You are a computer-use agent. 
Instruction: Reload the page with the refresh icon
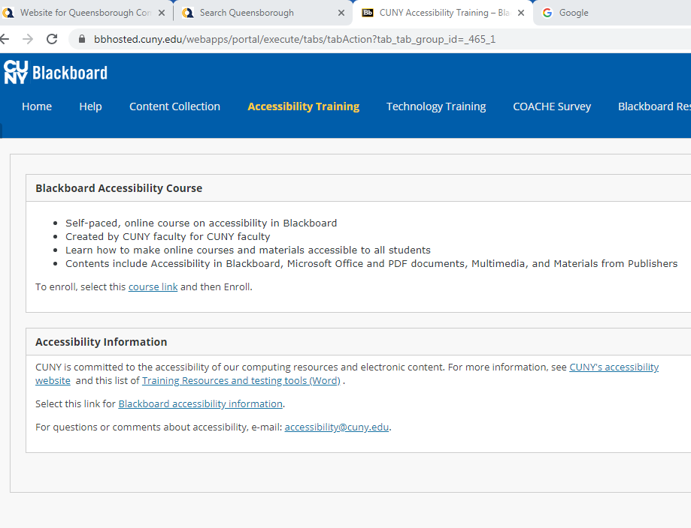pyautogui.click(x=52, y=39)
